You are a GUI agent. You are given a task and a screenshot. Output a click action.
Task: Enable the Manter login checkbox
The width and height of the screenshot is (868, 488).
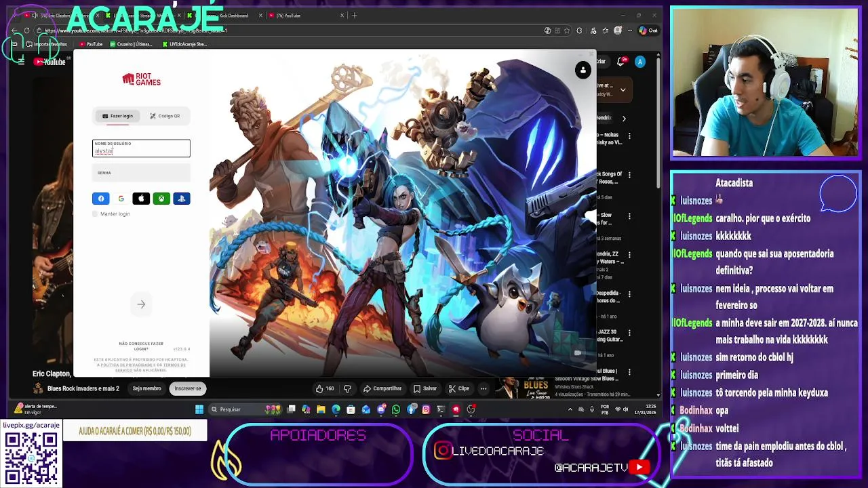(95, 214)
